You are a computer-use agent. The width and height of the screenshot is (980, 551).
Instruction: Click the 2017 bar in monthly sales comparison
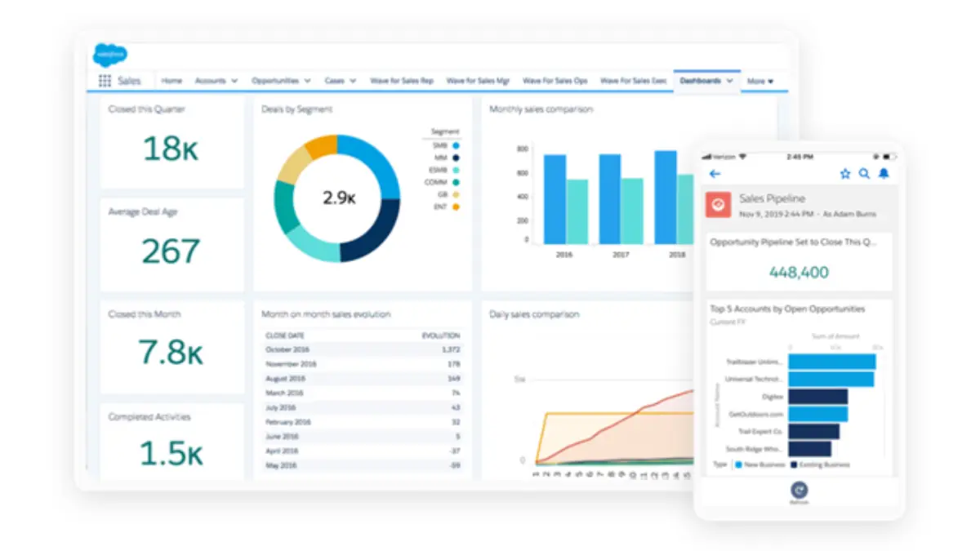611,196
